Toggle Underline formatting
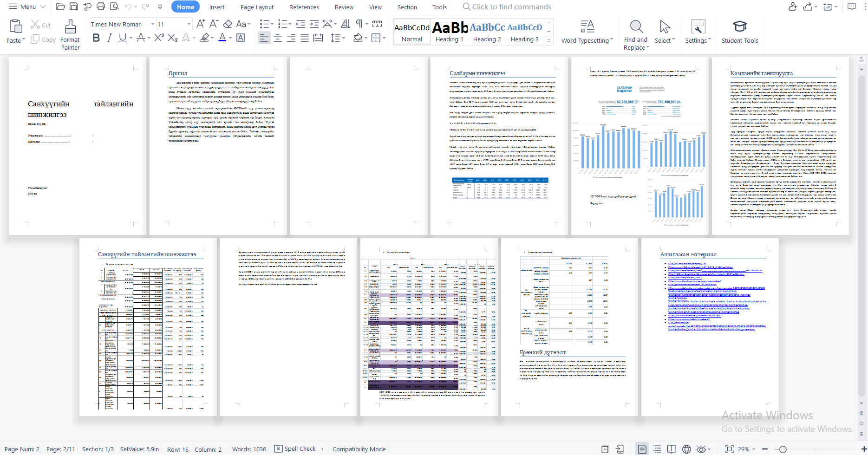 (122, 38)
